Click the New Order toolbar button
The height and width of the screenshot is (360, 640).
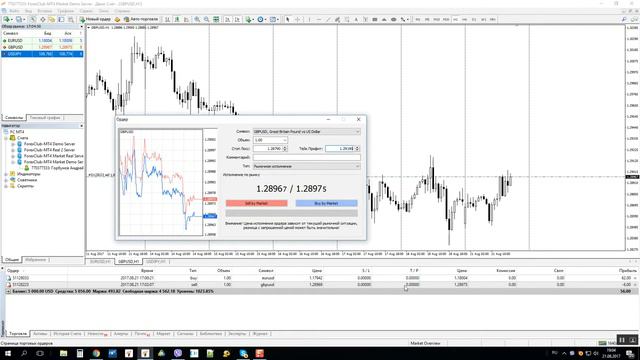pos(96,19)
